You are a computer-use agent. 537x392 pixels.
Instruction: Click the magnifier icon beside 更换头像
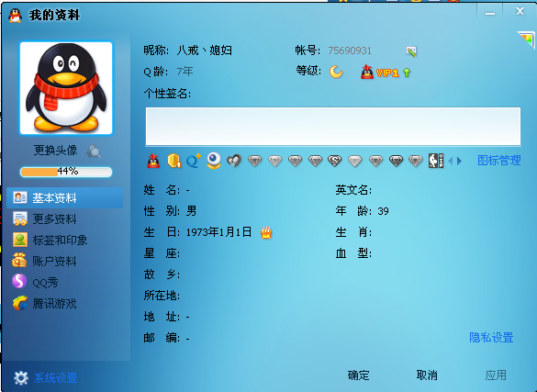tap(93, 151)
